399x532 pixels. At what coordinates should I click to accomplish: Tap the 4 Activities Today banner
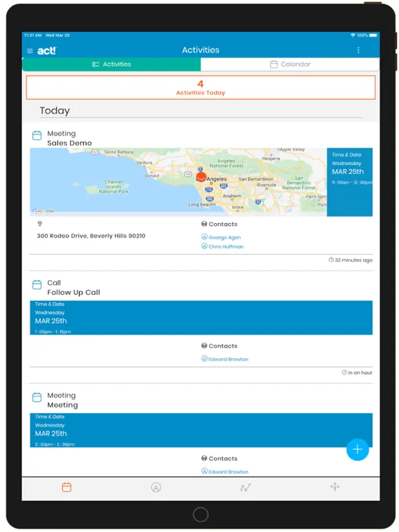(200, 87)
